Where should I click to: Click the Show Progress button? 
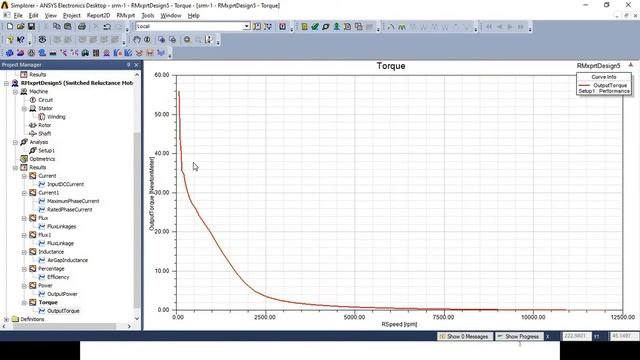pyautogui.click(x=519, y=336)
